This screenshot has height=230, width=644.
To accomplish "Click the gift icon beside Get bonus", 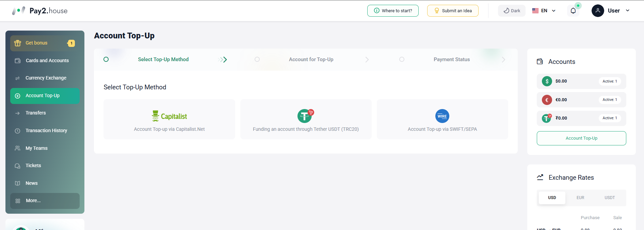I will pos(18,43).
